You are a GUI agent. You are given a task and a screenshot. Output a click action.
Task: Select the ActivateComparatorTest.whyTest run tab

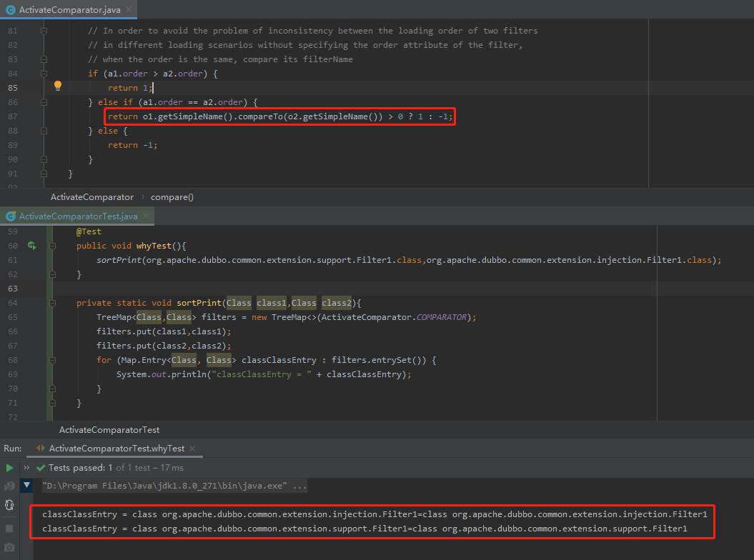(x=116, y=449)
